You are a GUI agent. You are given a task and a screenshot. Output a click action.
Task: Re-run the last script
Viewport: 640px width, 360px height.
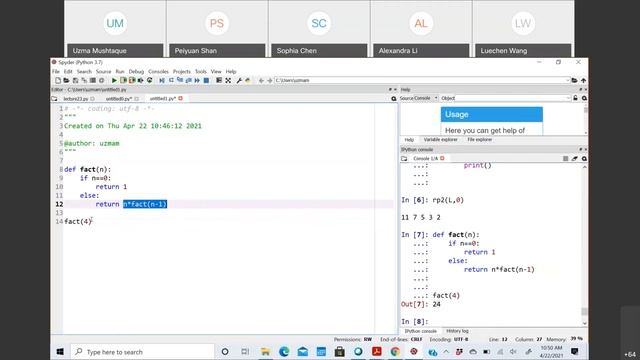coord(150,80)
